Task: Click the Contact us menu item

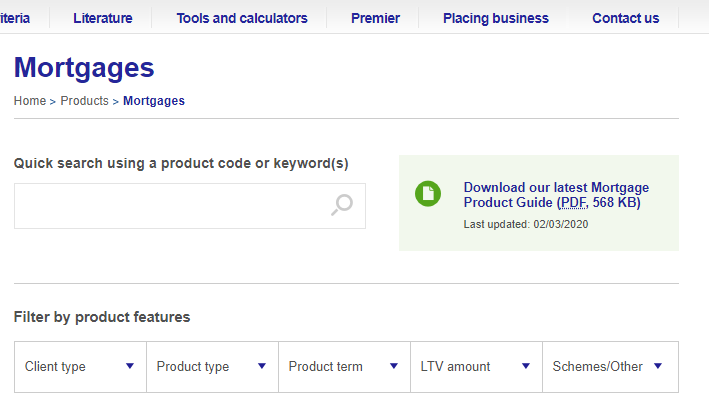Action: tap(625, 18)
